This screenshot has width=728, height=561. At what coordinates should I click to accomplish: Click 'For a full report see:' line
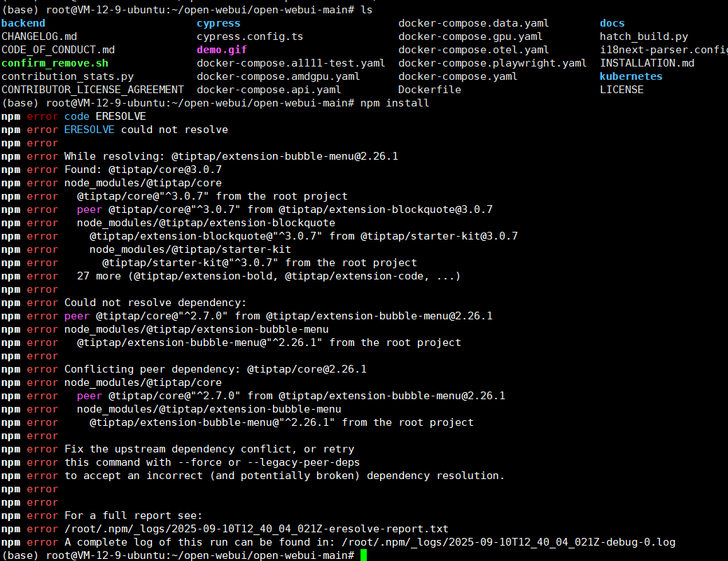133,515
